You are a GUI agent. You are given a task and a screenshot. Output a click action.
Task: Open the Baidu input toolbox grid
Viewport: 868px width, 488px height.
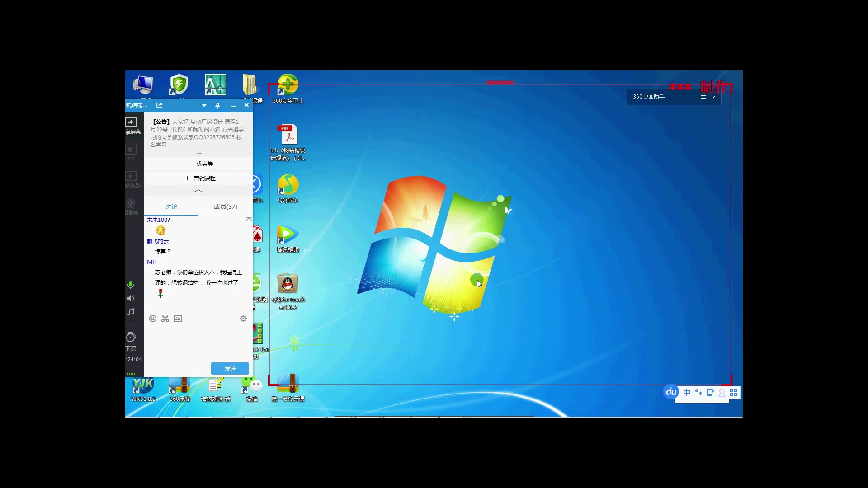point(734,393)
